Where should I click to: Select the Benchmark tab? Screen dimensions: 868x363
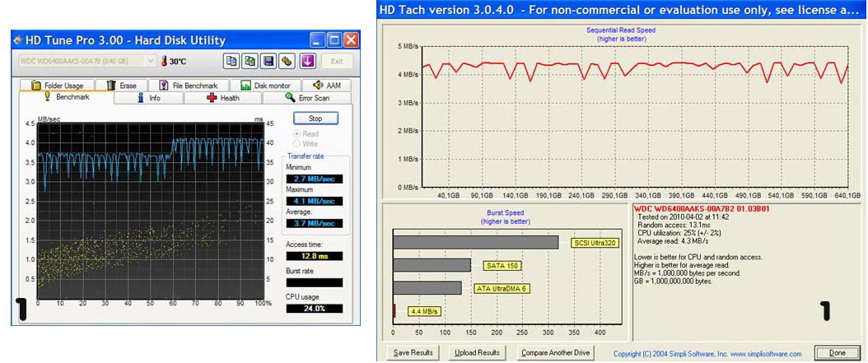click(x=66, y=97)
